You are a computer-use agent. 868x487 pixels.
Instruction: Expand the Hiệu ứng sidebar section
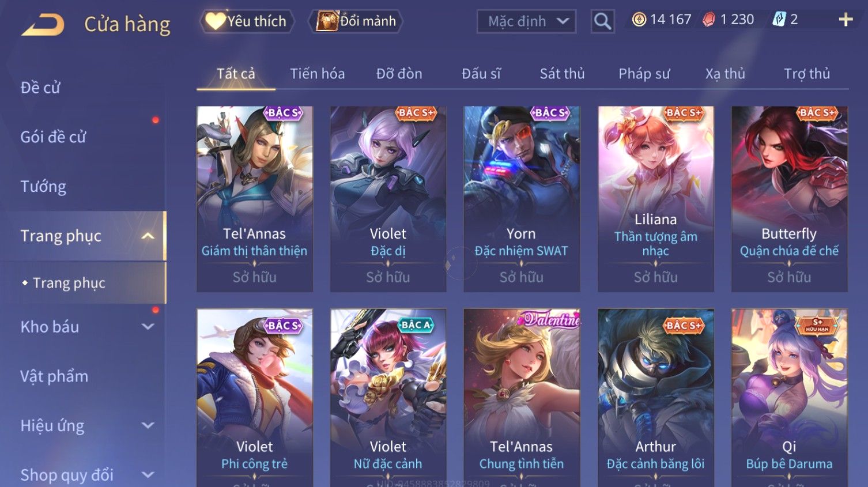coord(148,425)
